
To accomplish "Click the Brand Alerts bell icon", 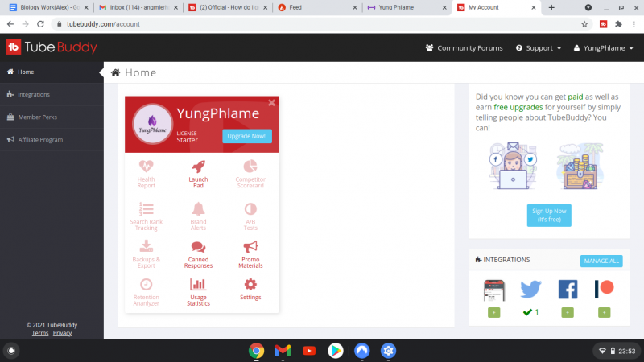I will pyautogui.click(x=198, y=209).
